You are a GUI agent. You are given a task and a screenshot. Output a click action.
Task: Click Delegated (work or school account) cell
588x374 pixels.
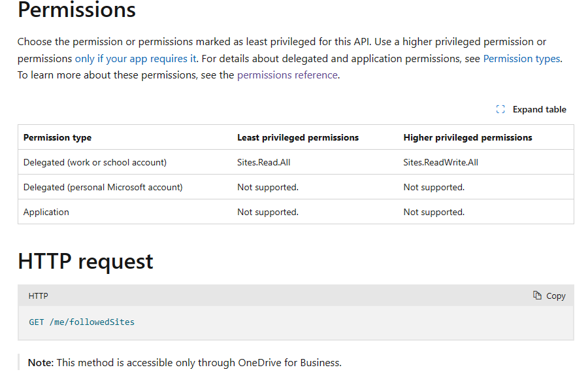click(95, 162)
